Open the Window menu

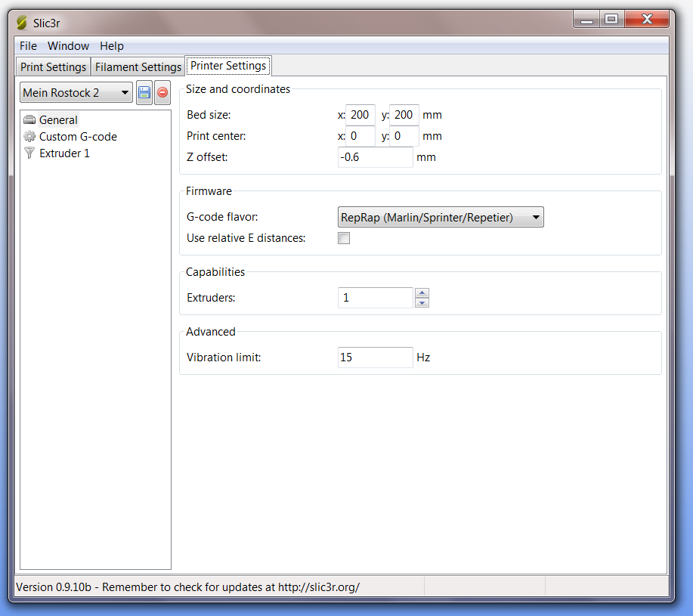pos(68,46)
